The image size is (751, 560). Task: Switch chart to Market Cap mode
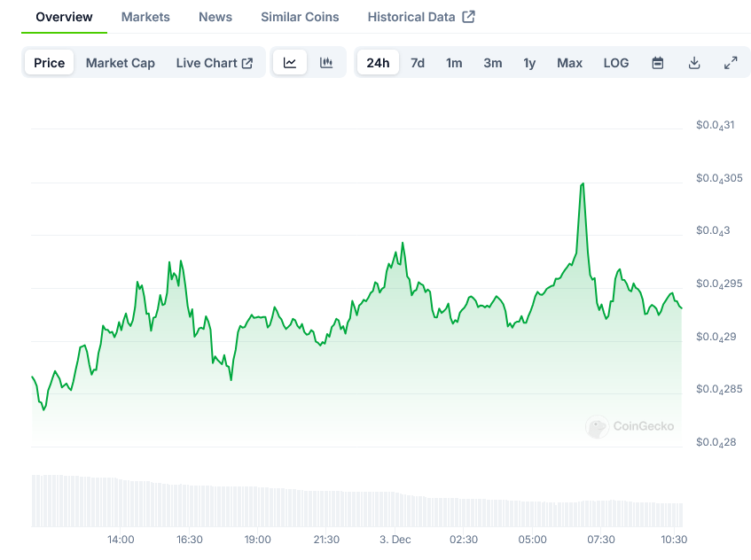[x=121, y=63]
